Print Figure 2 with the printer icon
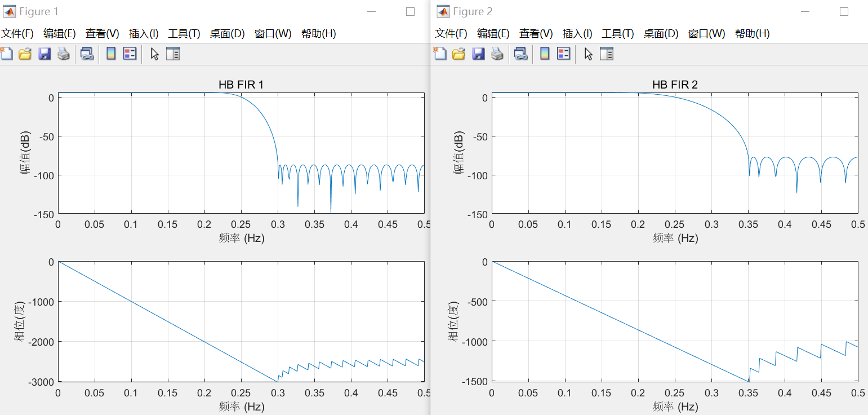Image resolution: width=868 pixels, height=415 pixels. pos(497,54)
